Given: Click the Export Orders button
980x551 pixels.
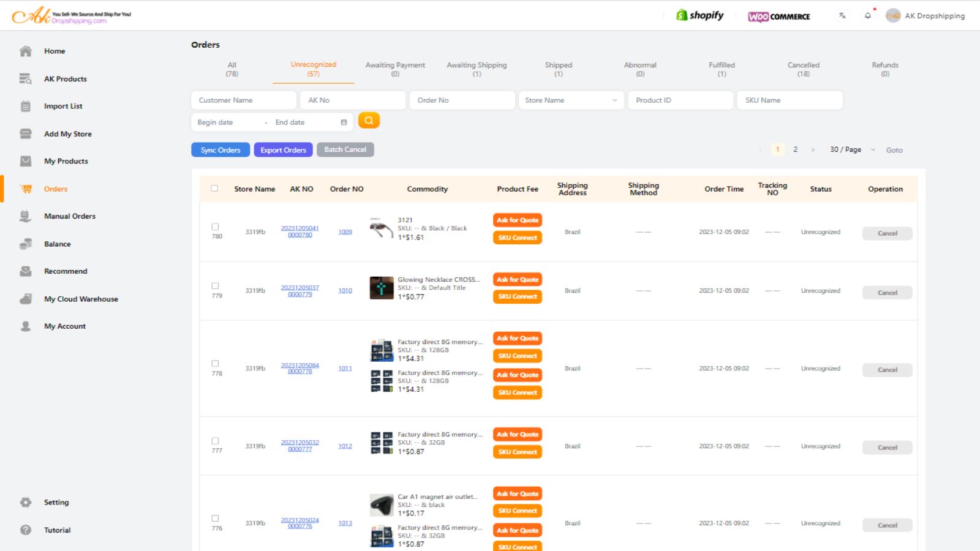Looking at the screenshot, I should (283, 150).
